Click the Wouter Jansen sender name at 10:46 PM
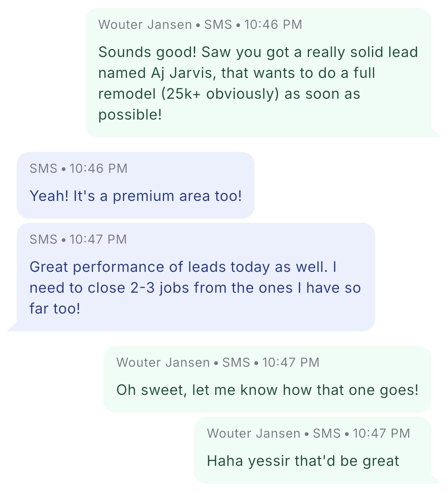The width and height of the screenshot is (448, 494). tap(145, 25)
